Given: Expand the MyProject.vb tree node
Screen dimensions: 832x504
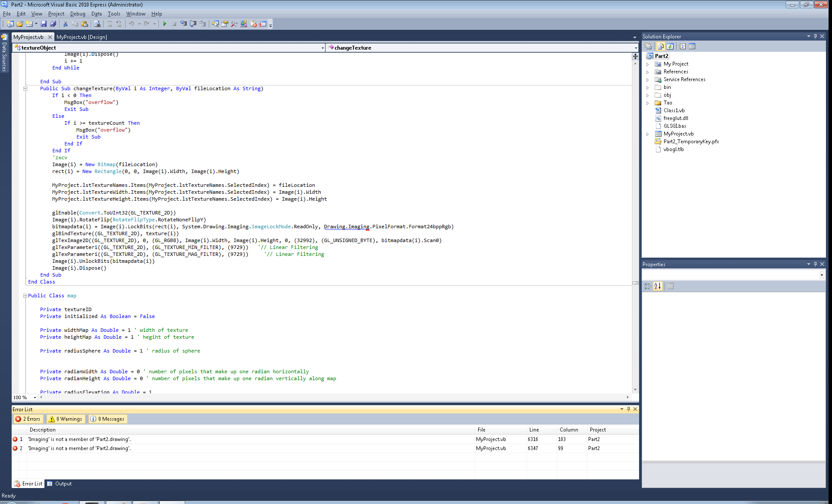Looking at the screenshot, I should (647, 134).
